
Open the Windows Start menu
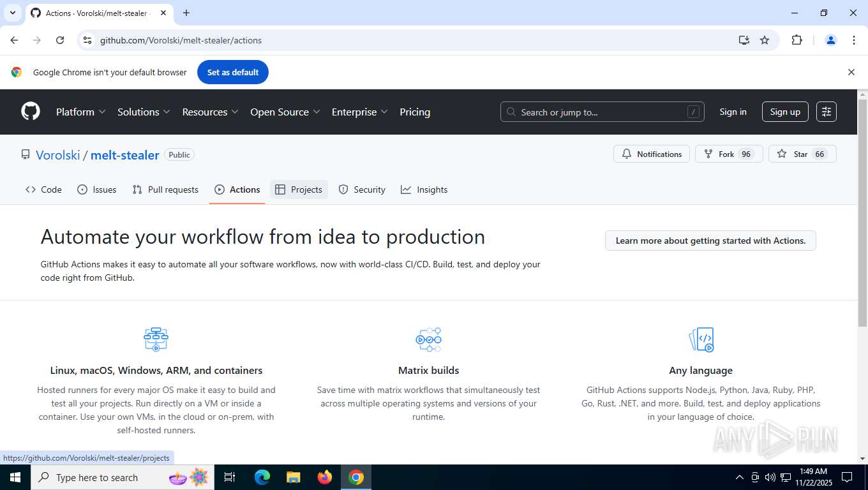click(x=15, y=477)
